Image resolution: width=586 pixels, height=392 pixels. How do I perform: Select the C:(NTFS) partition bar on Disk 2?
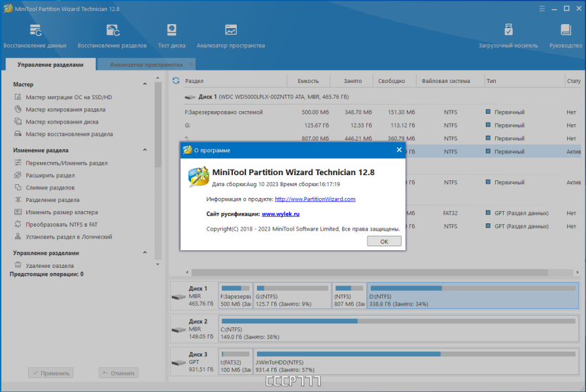[x=398, y=329]
